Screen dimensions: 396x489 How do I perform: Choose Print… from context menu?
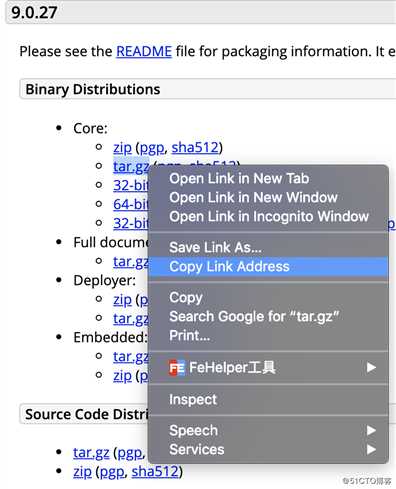[268, 336]
